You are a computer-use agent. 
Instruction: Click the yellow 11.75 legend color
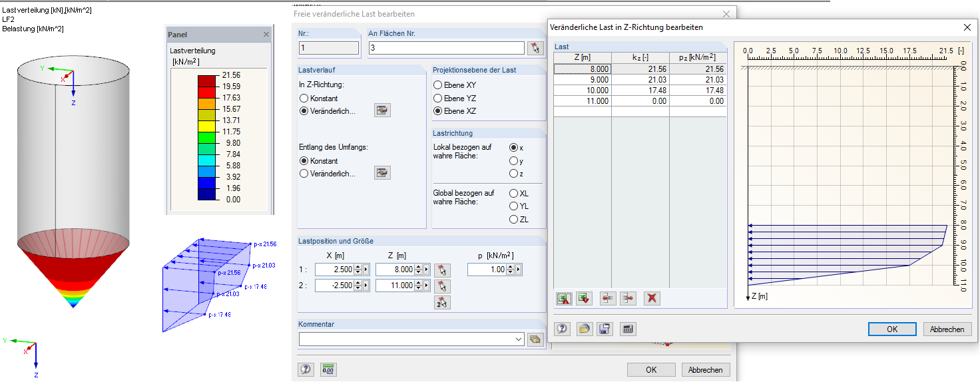[x=207, y=126]
